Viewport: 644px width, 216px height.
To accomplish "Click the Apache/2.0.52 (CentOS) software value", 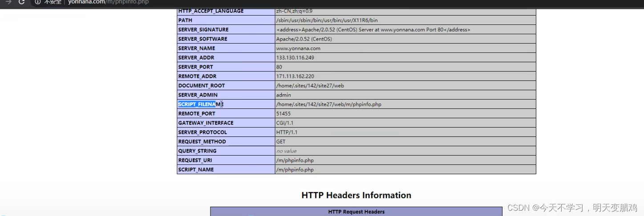I will point(304,39).
